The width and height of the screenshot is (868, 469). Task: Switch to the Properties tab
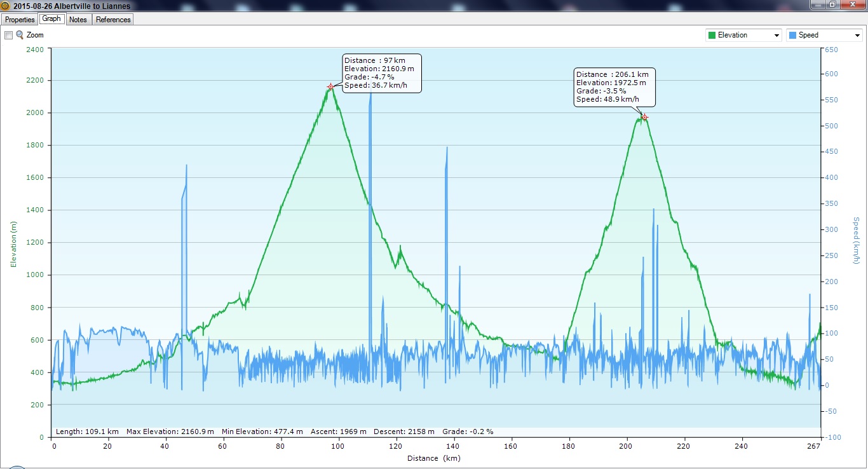click(x=20, y=20)
